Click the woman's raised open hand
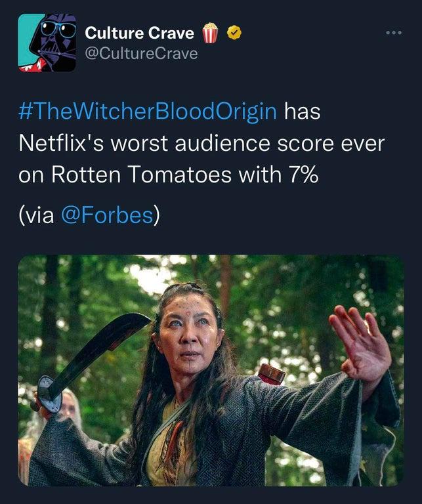Image resolution: width=422 pixels, height=504 pixels. (x=360, y=341)
